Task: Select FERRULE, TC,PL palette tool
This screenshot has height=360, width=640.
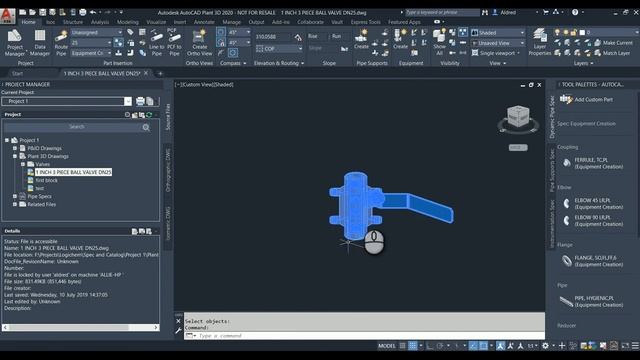Action: click(x=593, y=163)
